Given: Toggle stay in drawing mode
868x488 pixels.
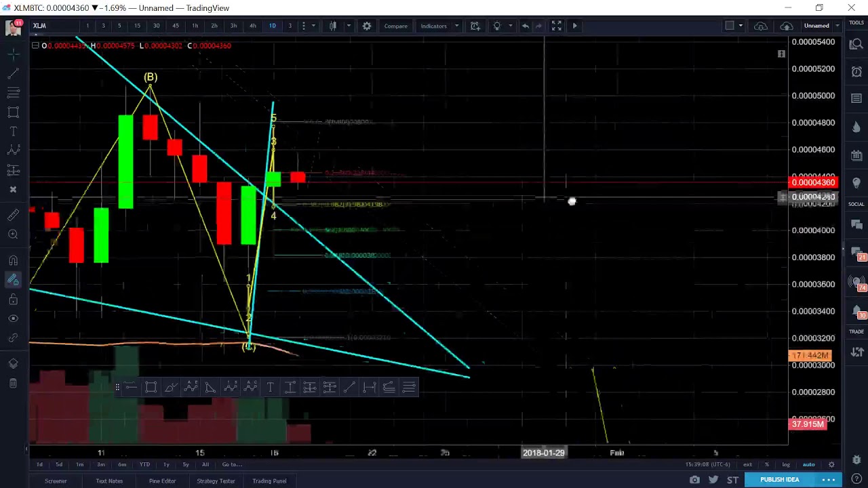Looking at the screenshot, I should tap(13, 280).
